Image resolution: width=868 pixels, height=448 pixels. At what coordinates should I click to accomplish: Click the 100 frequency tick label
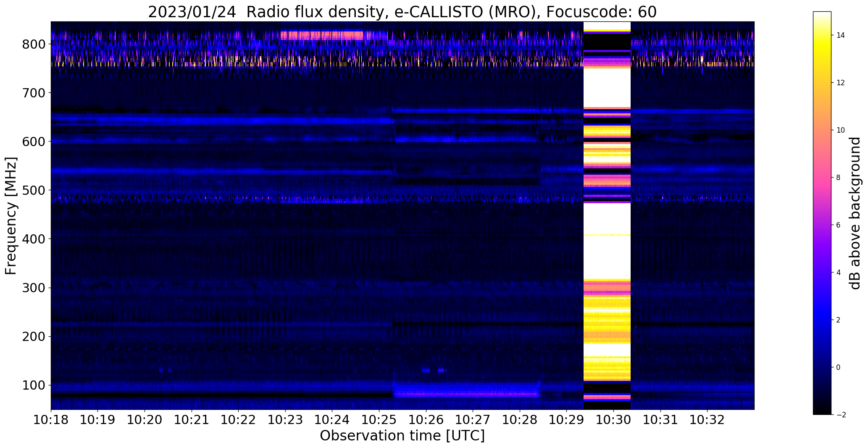(x=34, y=385)
